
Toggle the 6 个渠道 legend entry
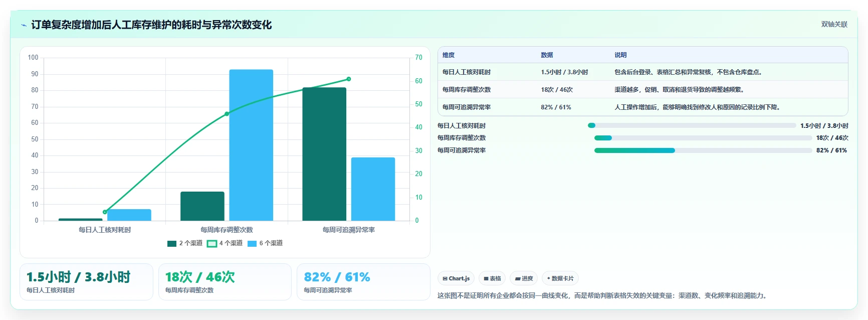pyautogui.click(x=265, y=243)
